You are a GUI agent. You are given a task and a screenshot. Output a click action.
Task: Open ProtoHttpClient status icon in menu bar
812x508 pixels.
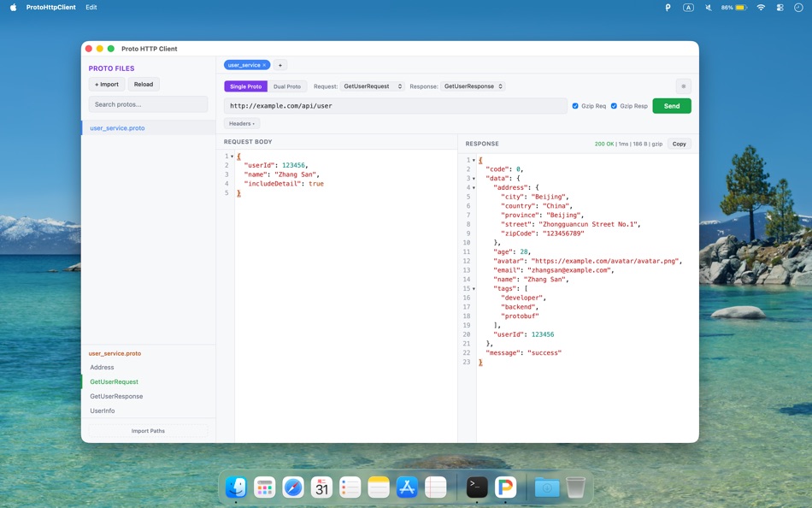coord(668,7)
